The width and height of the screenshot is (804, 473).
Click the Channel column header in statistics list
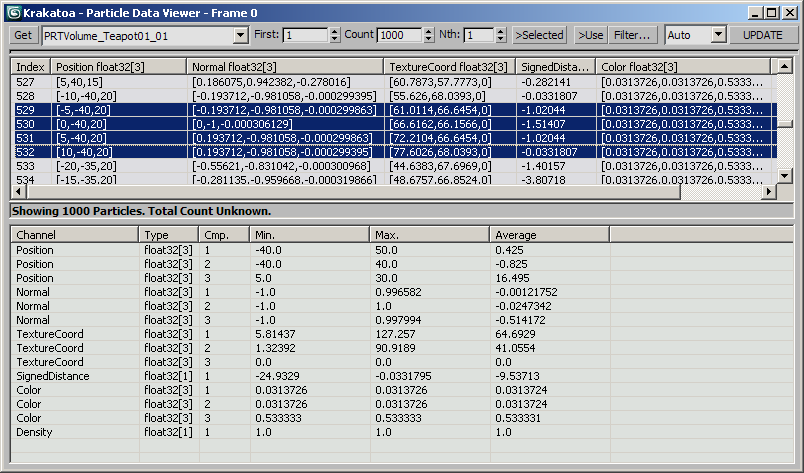point(74,234)
